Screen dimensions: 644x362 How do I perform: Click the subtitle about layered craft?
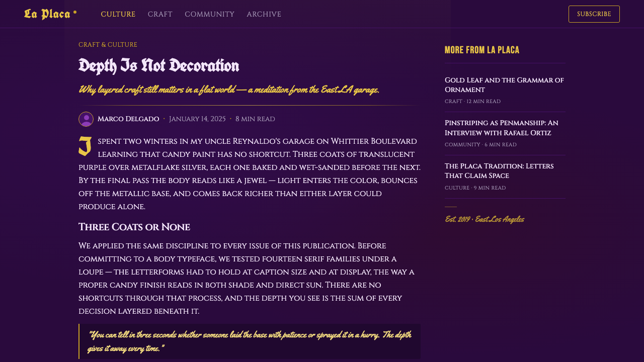click(228, 90)
